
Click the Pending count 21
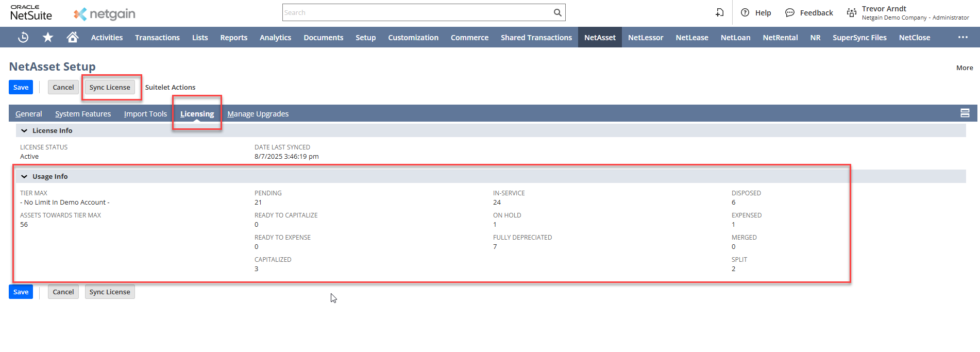[258, 203]
